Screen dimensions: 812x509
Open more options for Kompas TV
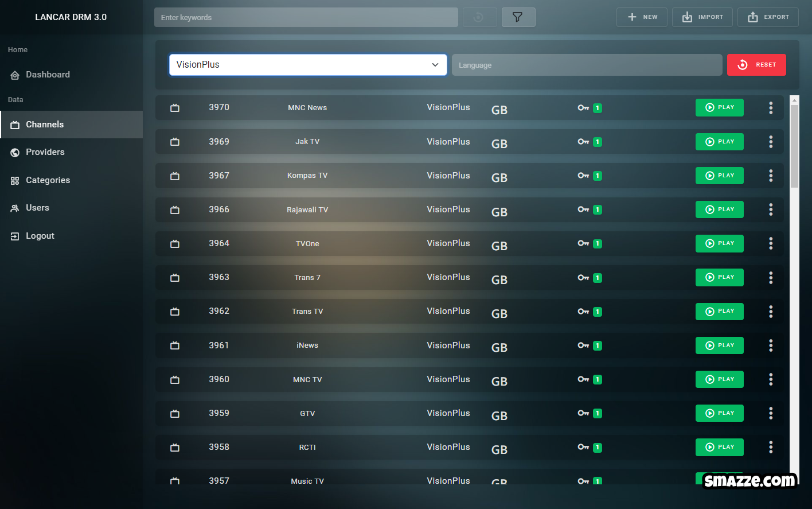771,176
